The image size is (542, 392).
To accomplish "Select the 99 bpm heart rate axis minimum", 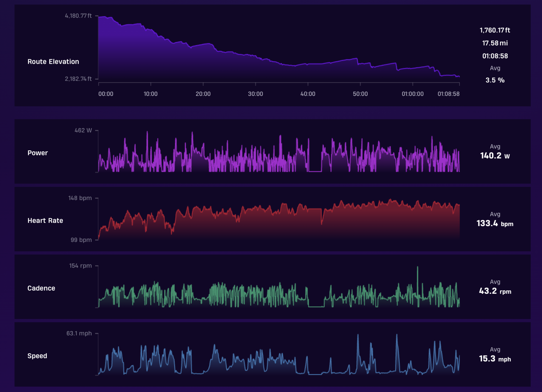I will [x=81, y=240].
